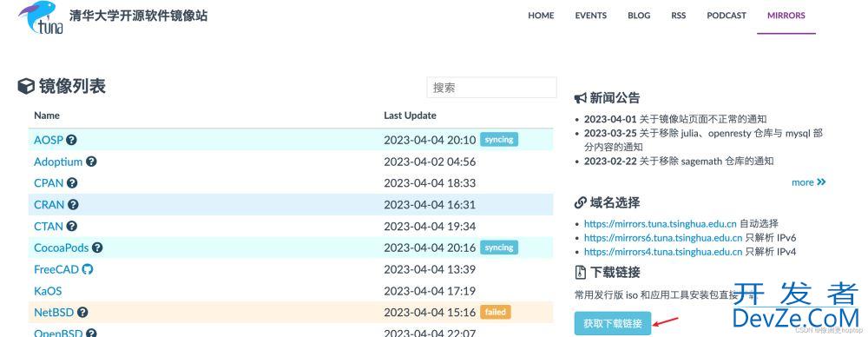The height and width of the screenshot is (337, 868).
Task: Open help icon next to CPAN
Action: click(72, 183)
